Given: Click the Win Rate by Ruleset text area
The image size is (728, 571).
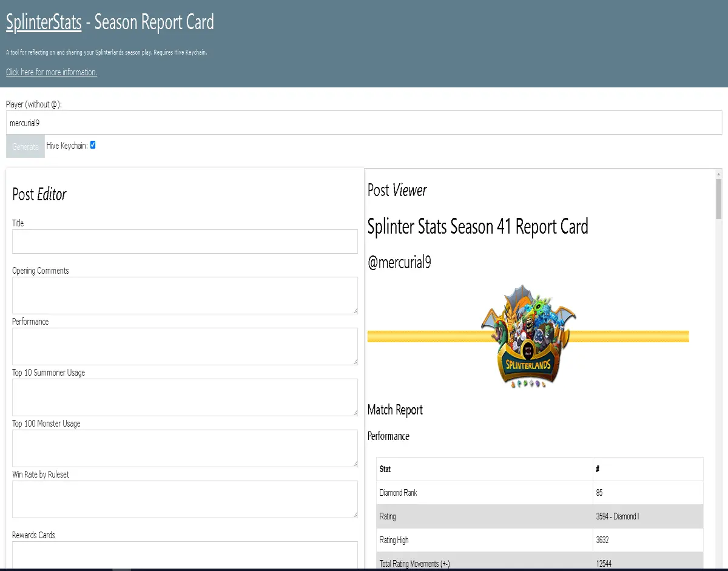Looking at the screenshot, I should click(x=185, y=499).
